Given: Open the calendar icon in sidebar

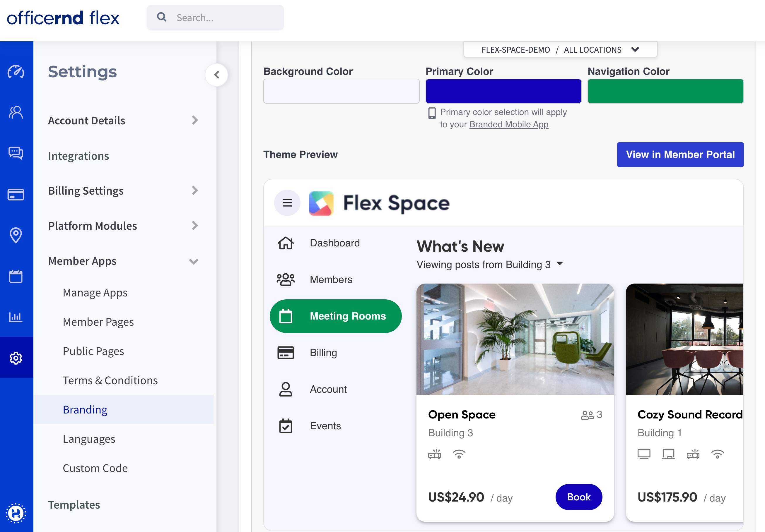Looking at the screenshot, I should 16,276.
